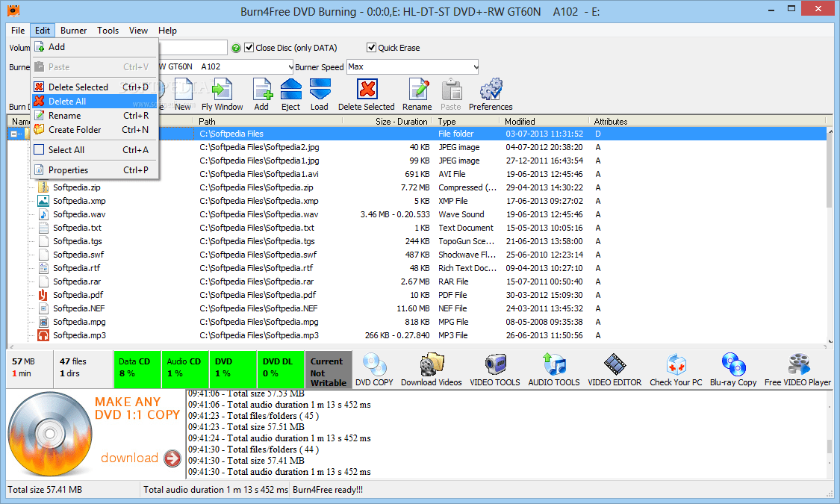The width and height of the screenshot is (840, 504).
Task: Open the Burner menu
Action: (x=73, y=31)
